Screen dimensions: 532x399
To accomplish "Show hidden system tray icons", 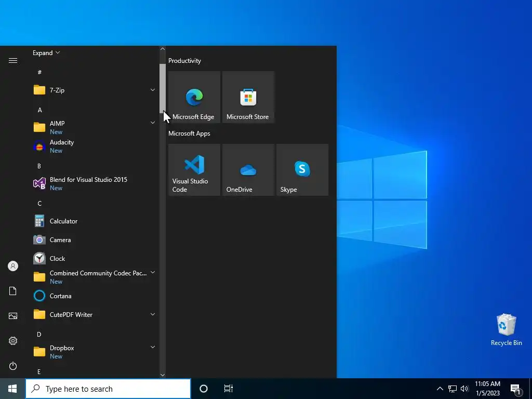I will coord(440,389).
